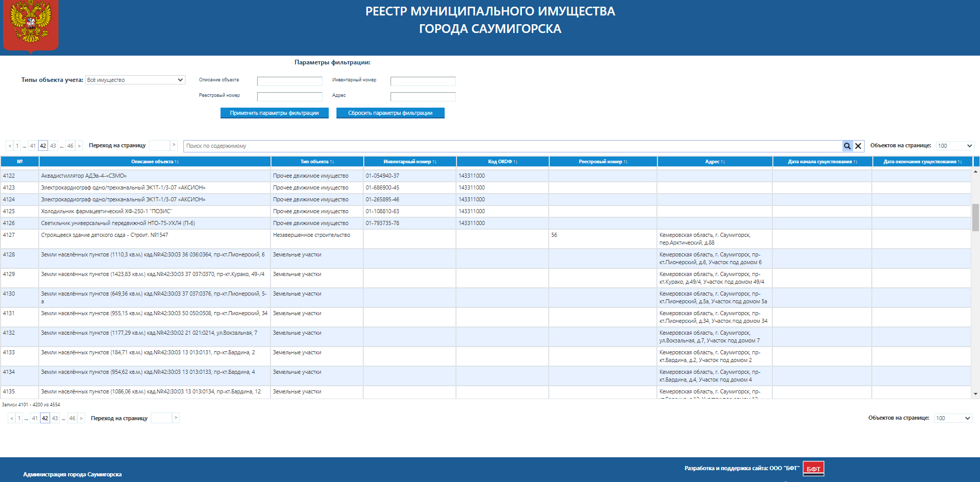The height and width of the screenshot is (482, 980).
Task: Sort by № column header
Action: coord(20,162)
